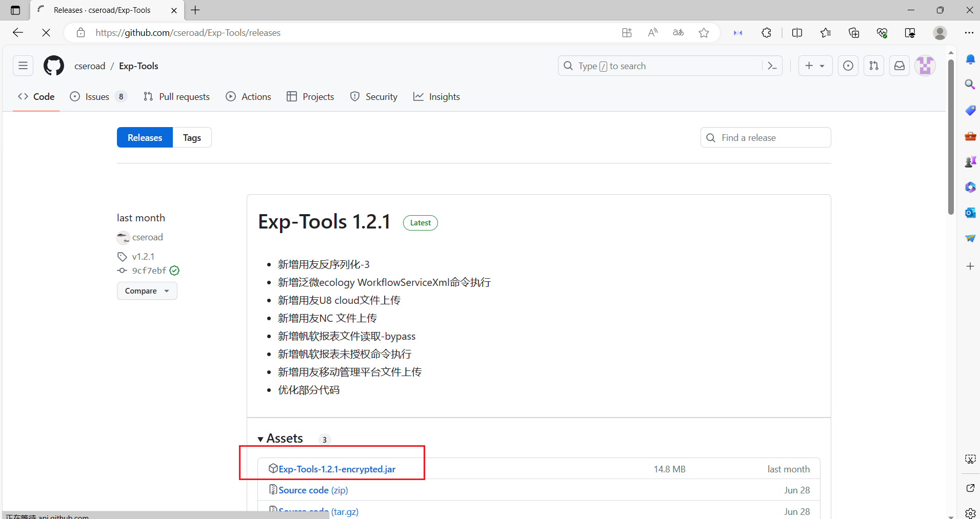Screen dimensions: 980x519
Task: Open the Create new dropdown
Action: (815, 66)
